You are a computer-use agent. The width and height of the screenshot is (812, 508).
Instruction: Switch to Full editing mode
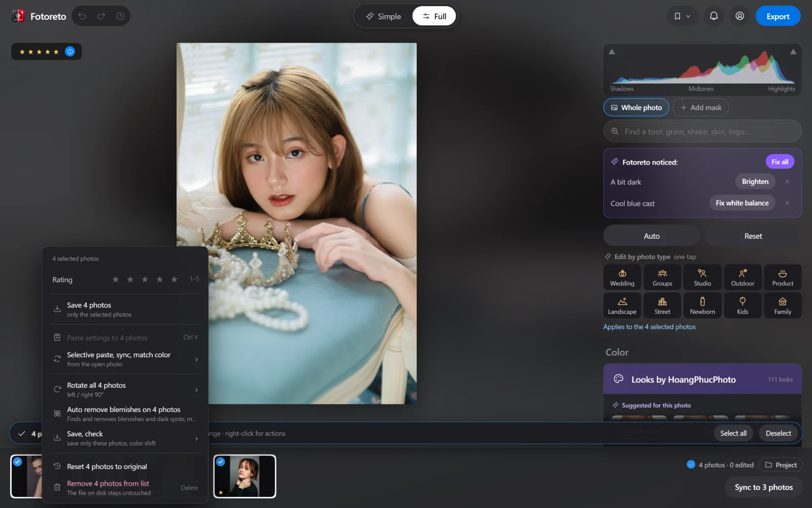[434, 16]
